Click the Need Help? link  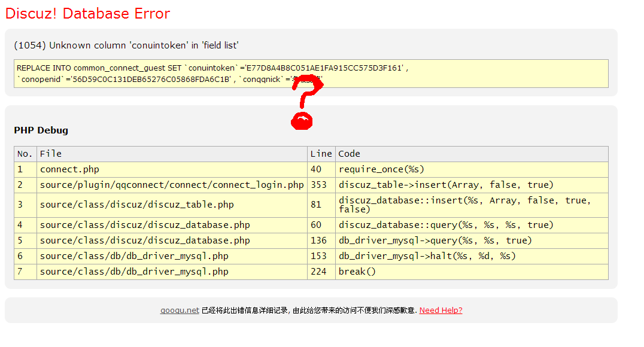click(x=441, y=311)
